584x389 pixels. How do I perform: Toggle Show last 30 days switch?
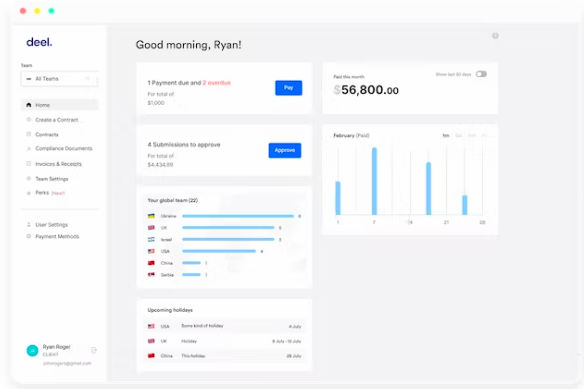point(481,74)
